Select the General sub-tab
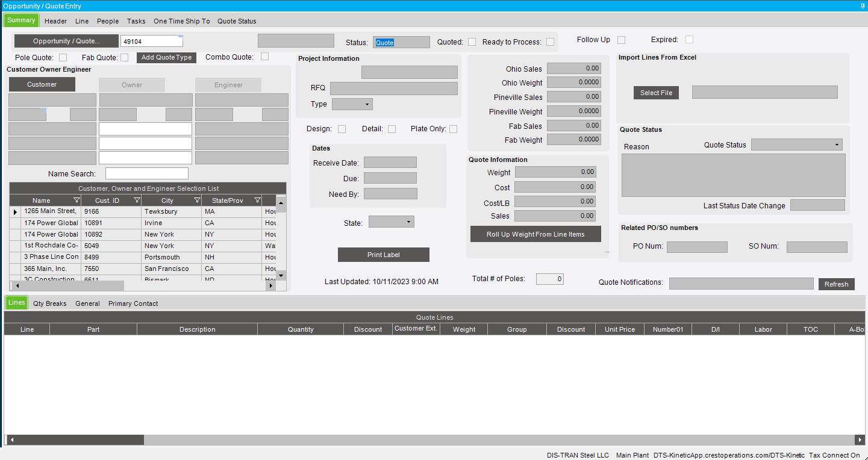The width and height of the screenshot is (868, 460). (x=87, y=303)
